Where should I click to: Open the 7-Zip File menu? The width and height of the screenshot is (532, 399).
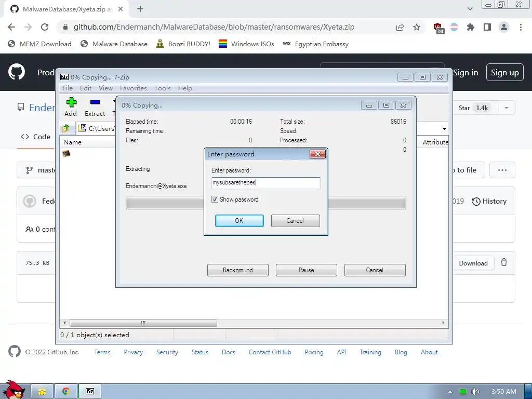[68, 88]
